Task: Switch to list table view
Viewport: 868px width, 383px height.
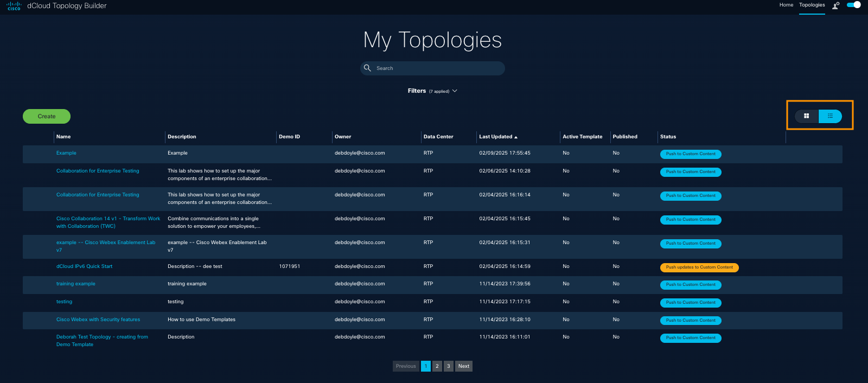Action: (830, 116)
